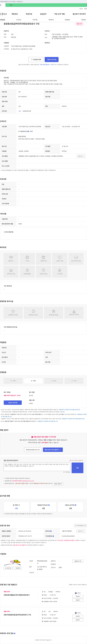Image resolution: width=87 pixels, height=644 pixels.
Task: Expand 채용 담당자 정보 열람하기
Action: (x=53, y=450)
